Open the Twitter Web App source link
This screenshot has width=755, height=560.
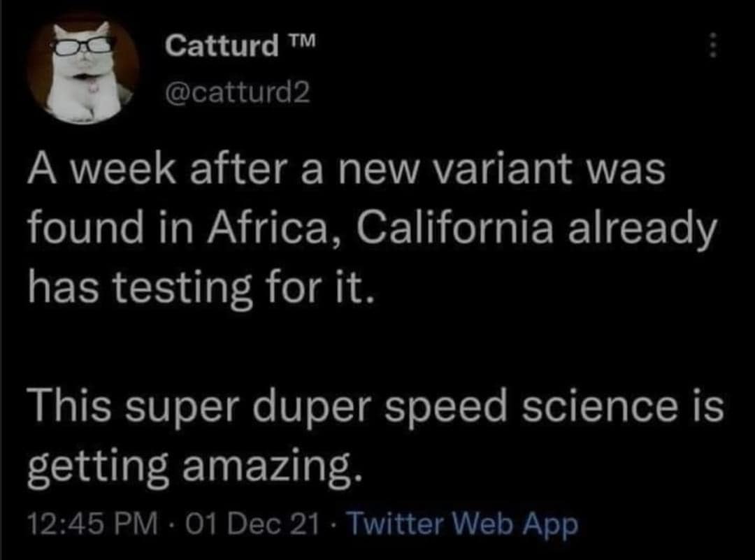[x=462, y=524]
